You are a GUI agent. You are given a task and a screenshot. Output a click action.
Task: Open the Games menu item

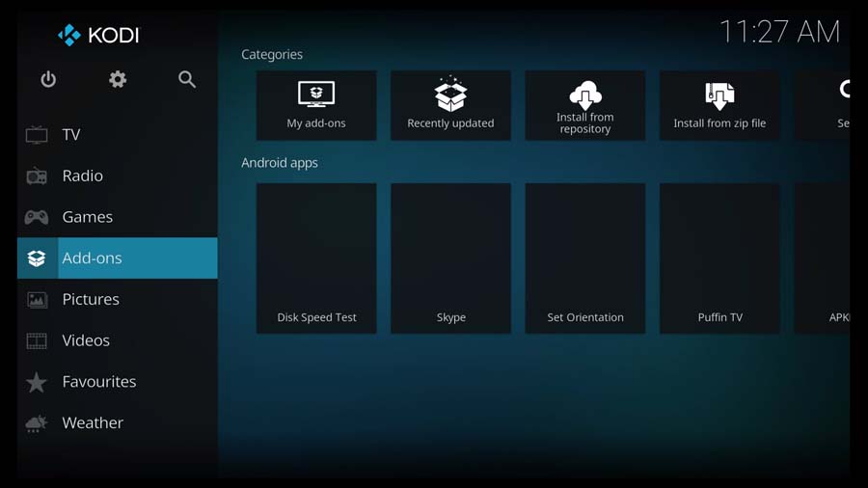point(118,217)
